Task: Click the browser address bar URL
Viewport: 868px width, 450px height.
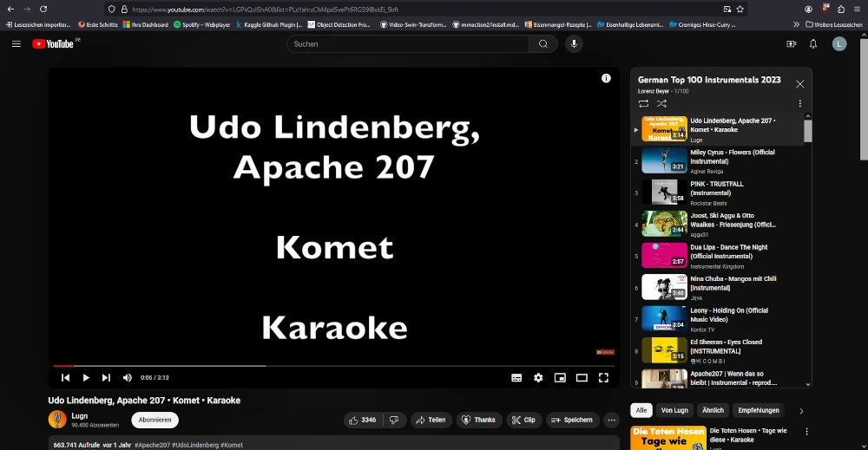Action: 265,10
